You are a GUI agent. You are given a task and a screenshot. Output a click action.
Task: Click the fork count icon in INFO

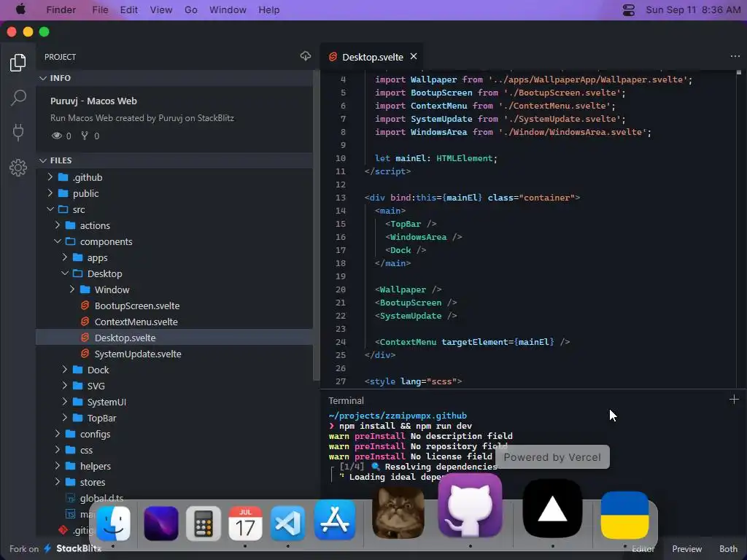pyautogui.click(x=85, y=136)
